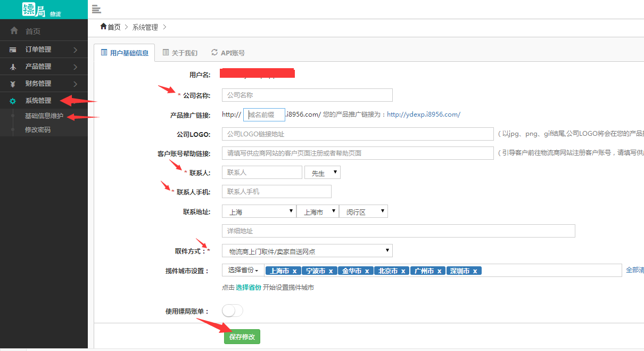
Task: Open the 取件方式 pickup method dropdown
Action: 307,251
